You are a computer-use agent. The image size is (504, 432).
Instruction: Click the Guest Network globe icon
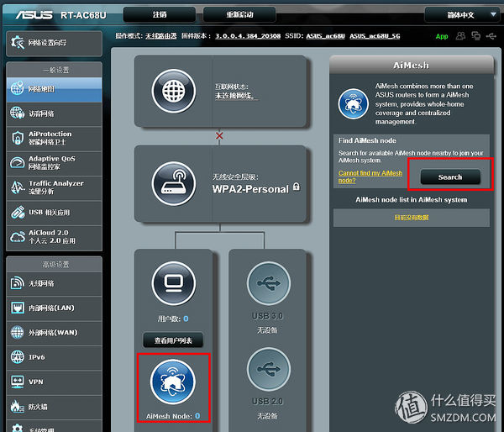18,113
